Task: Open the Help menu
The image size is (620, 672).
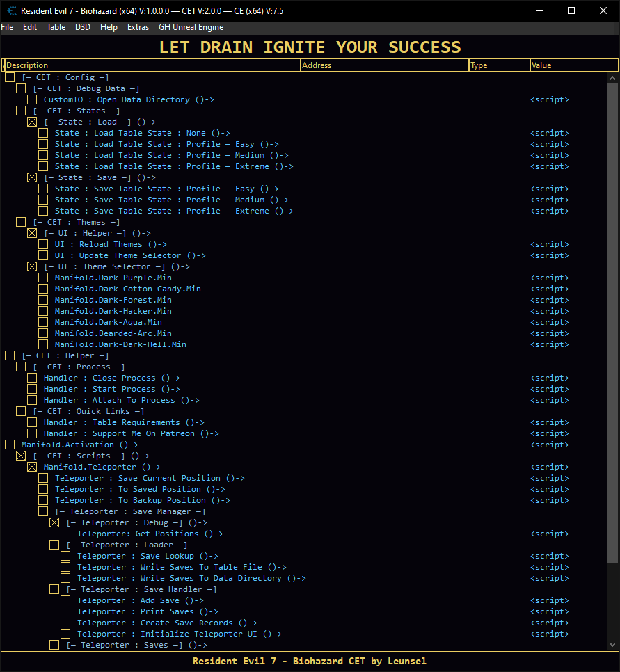Action: point(109,27)
